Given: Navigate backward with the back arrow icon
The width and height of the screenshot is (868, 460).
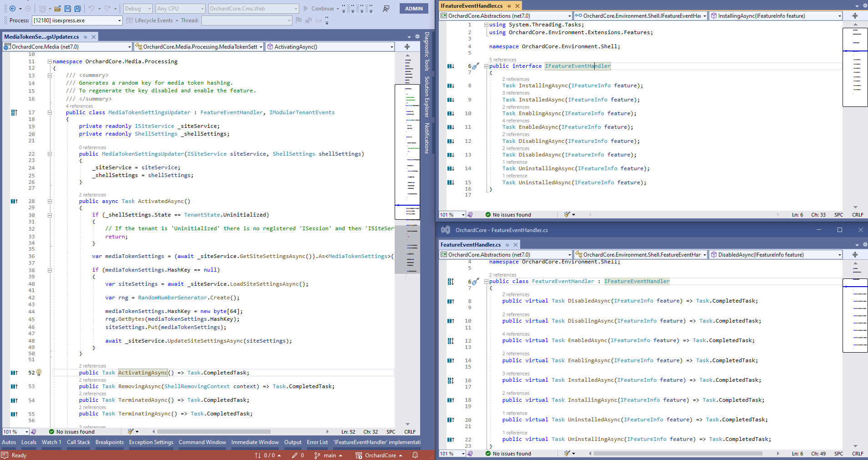Looking at the screenshot, I should tap(12, 8).
